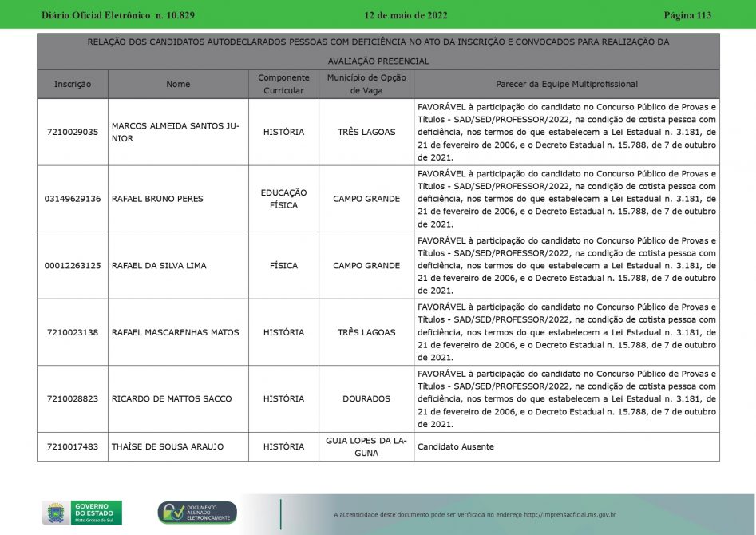Click the name THAÍSE DE SOUSA ARAUJO
Image resolution: width=756 pixels, height=535 pixels.
pyautogui.click(x=168, y=446)
